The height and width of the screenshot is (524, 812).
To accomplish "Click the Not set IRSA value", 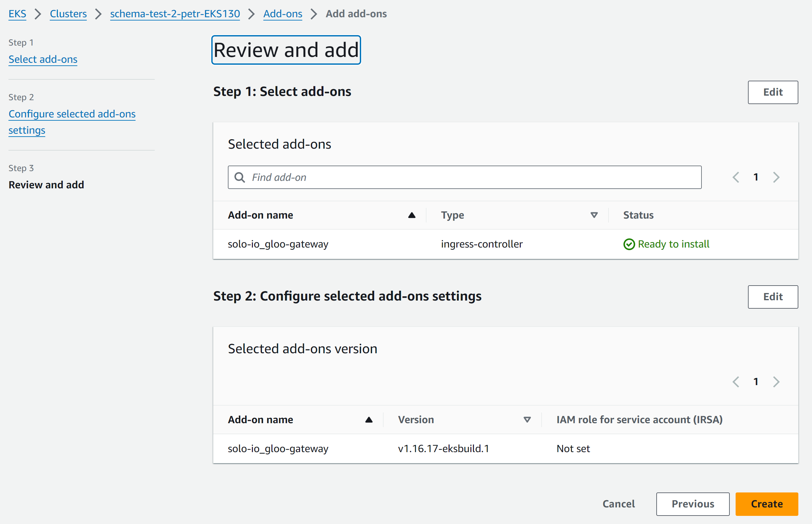I will (x=573, y=449).
